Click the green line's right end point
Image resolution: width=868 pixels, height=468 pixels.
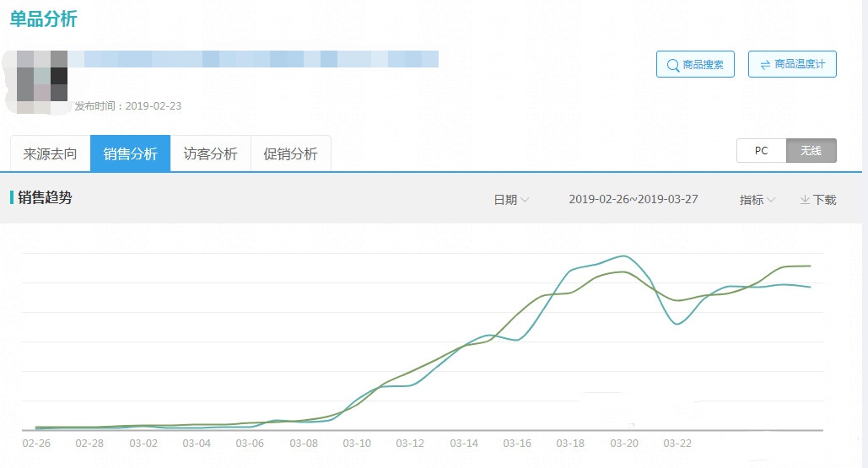[810, 266]
